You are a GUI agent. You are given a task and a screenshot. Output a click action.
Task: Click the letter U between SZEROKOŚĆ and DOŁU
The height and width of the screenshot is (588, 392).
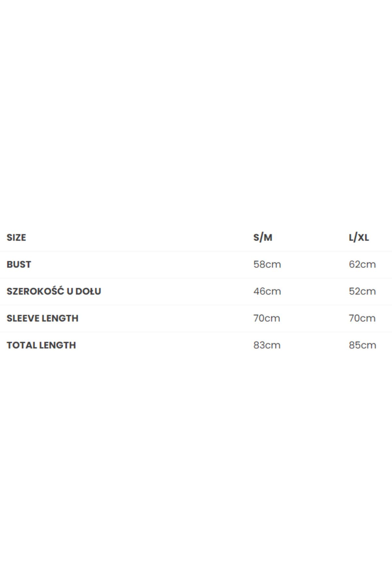pos(70,291)
